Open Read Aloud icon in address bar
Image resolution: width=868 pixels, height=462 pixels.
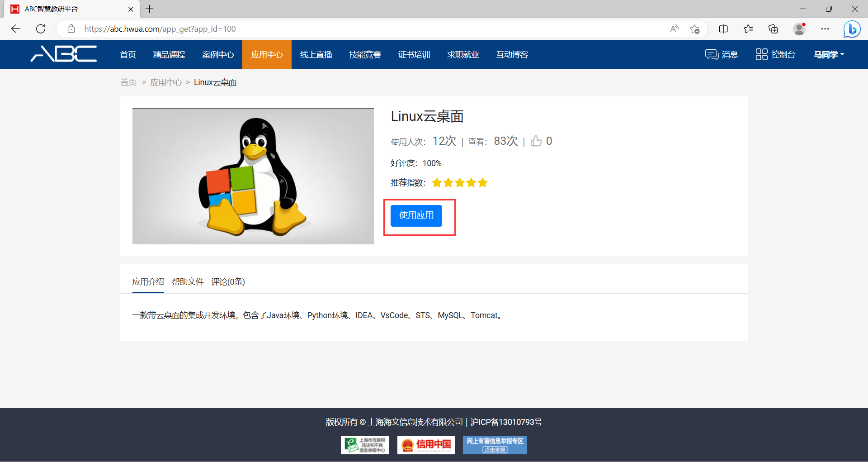tap(674, 29)
